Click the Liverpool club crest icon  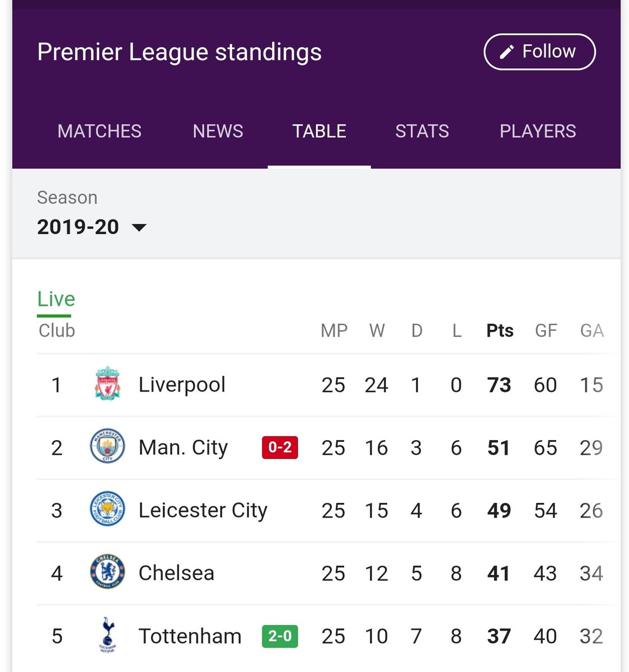107,384
